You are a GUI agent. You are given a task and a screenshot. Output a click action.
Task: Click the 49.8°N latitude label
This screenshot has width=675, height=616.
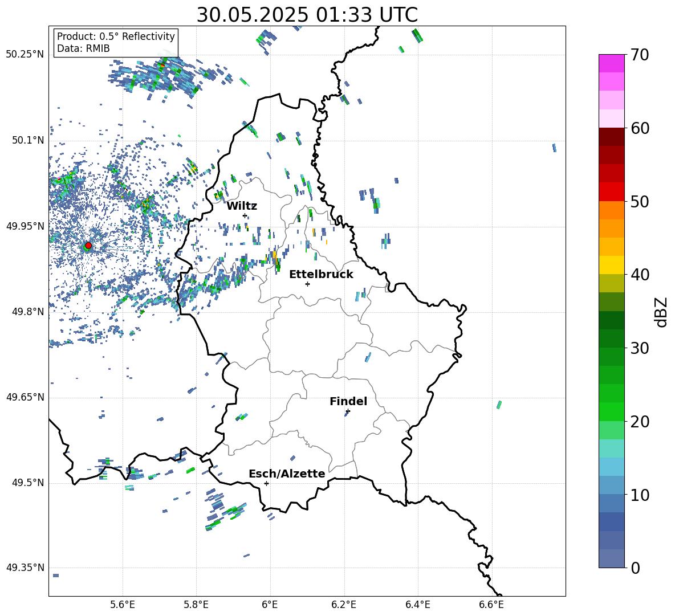(29, 312)
